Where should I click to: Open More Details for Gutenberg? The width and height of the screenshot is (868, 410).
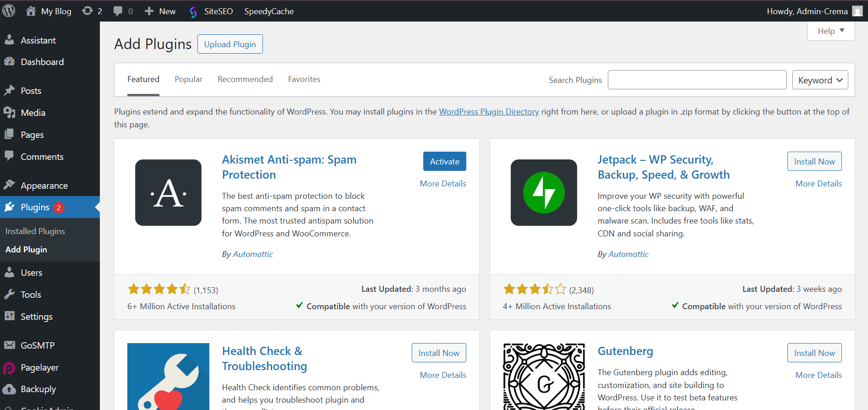(819, 375)
